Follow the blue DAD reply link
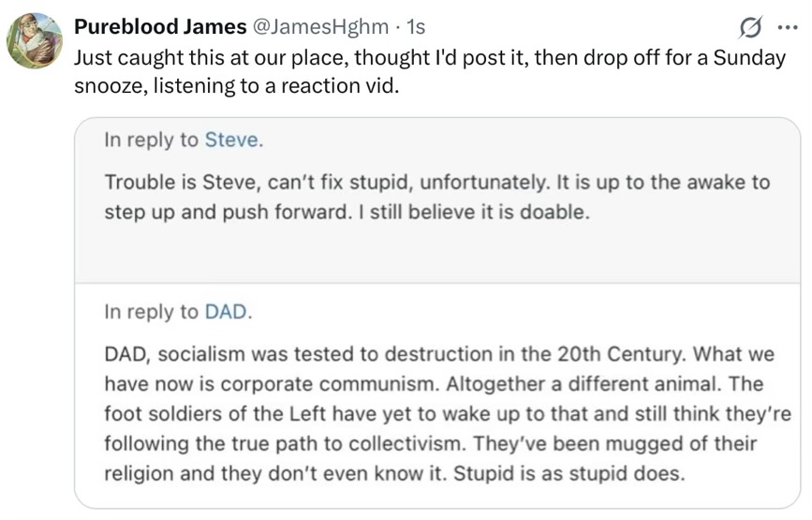 pyautogui.click(x=225, y=312)
